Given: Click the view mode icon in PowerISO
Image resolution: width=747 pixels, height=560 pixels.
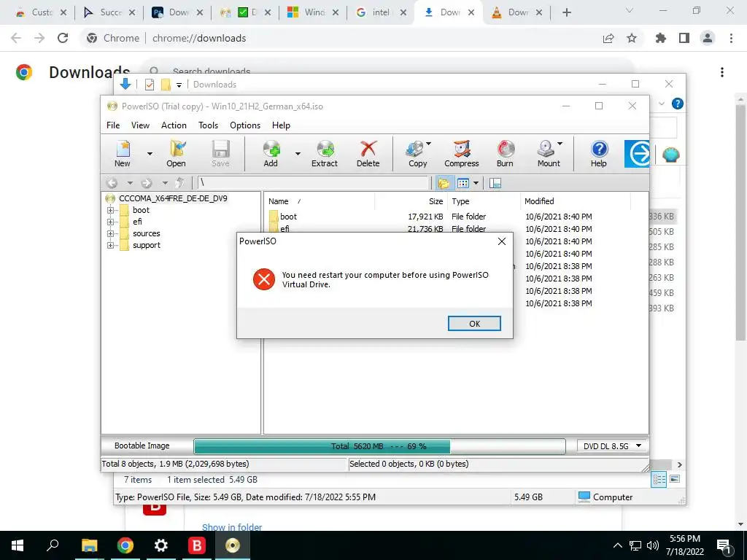Looking at the screenshot, I should (x=463, y=183).
